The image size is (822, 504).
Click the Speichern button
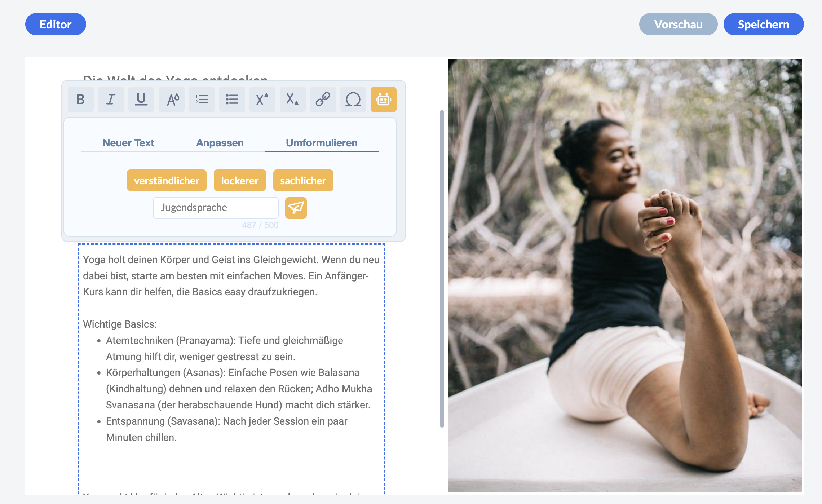pos(763,24)
